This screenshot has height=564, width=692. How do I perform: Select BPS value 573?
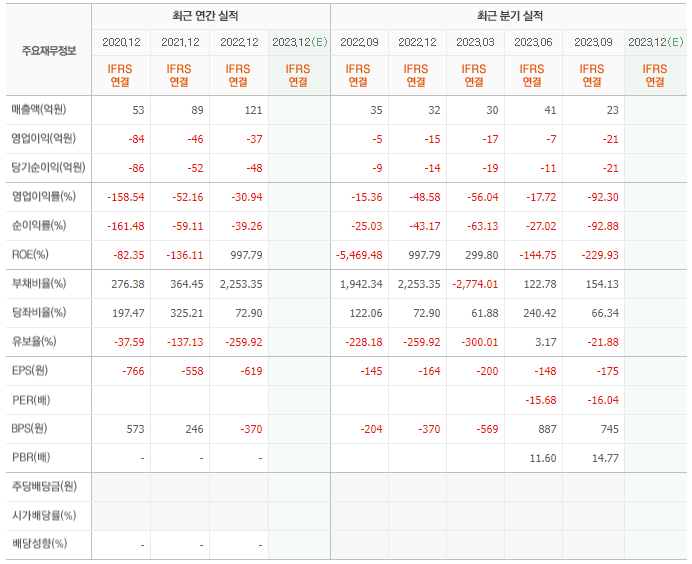click(135, 429)
